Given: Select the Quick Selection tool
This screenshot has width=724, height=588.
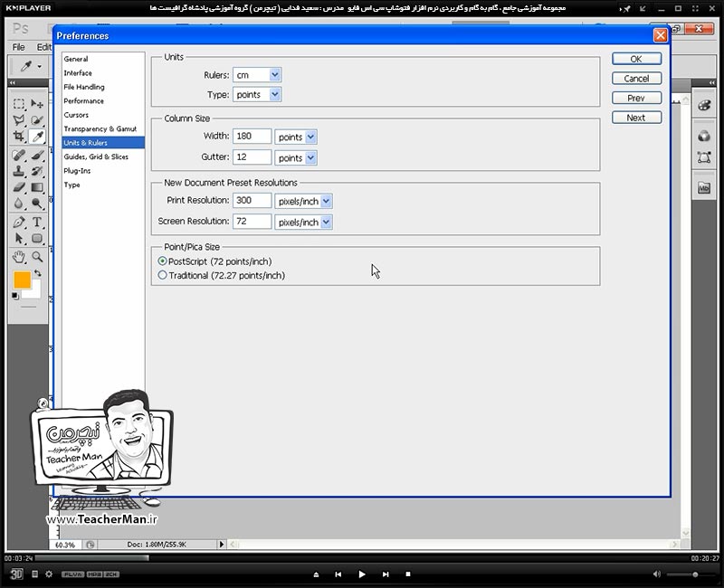Looking at the screenshot, I should click(37, 120).
